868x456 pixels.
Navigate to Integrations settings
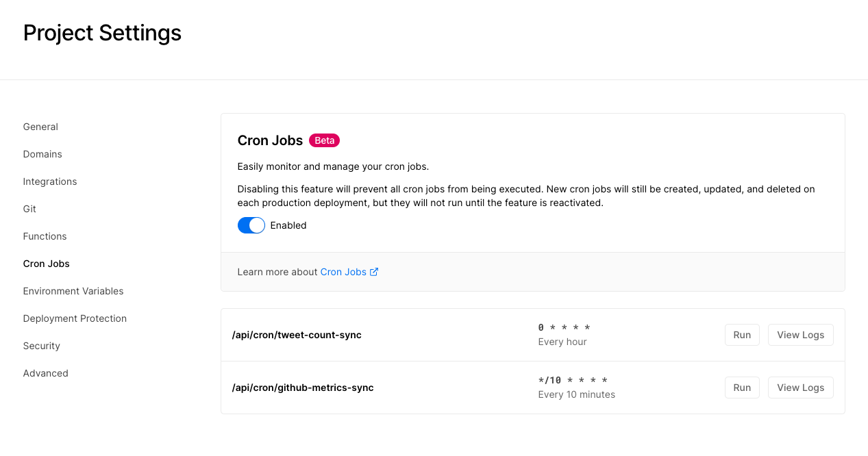[x=50, y=181]
